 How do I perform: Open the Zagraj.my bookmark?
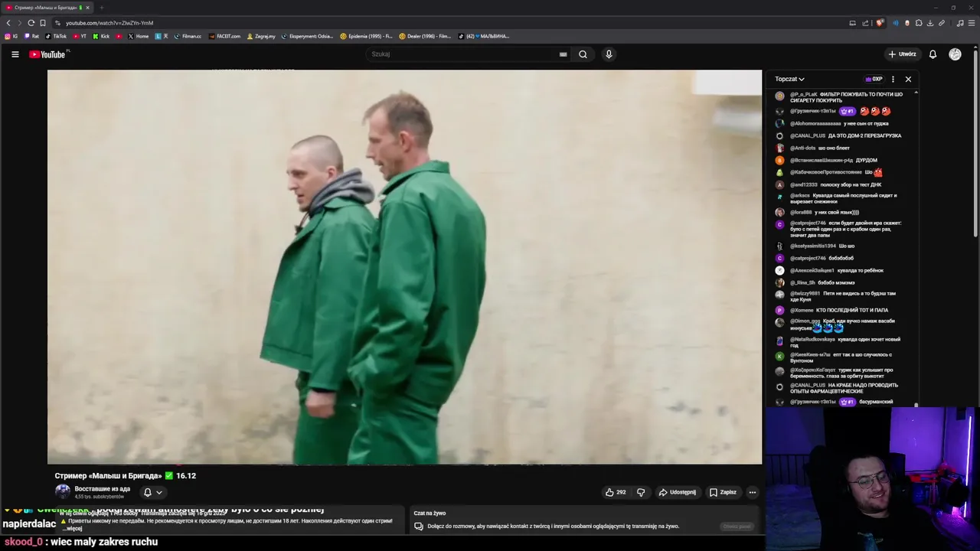261,36
